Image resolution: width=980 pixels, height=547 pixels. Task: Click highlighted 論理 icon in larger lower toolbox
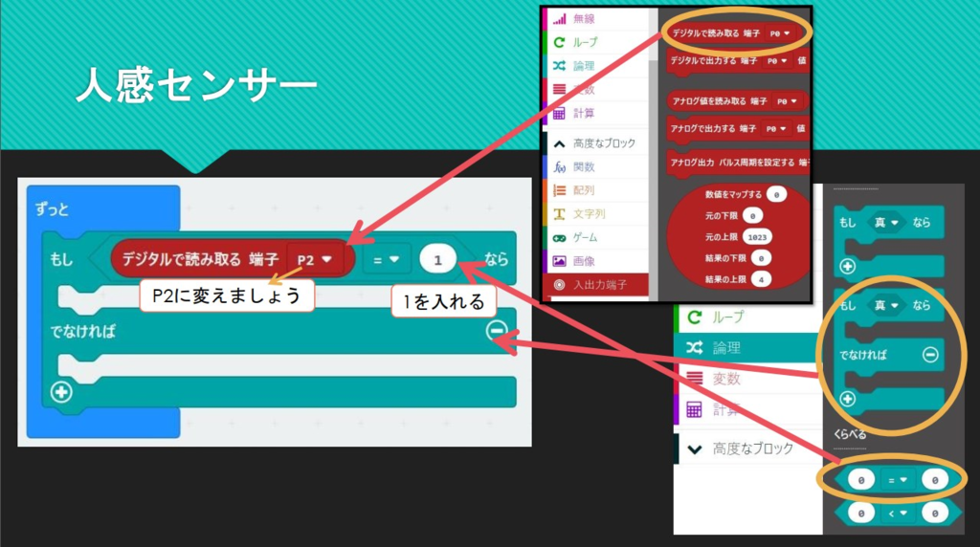695,348
